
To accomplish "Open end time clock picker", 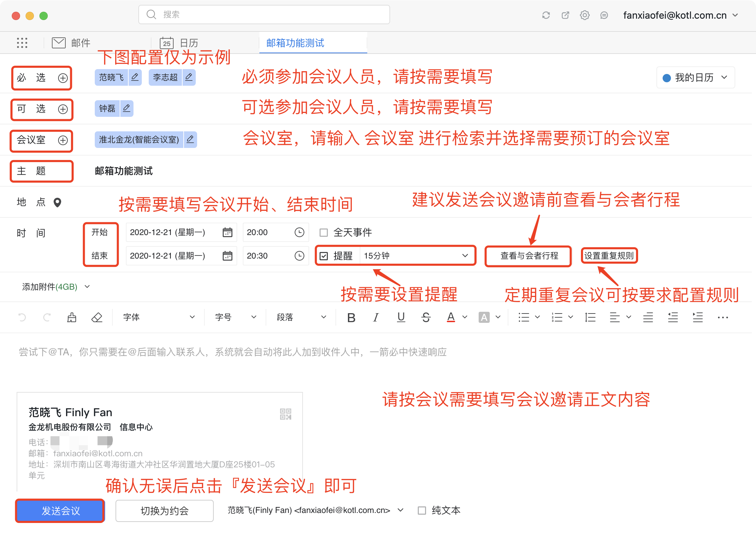I will [299, 256].
